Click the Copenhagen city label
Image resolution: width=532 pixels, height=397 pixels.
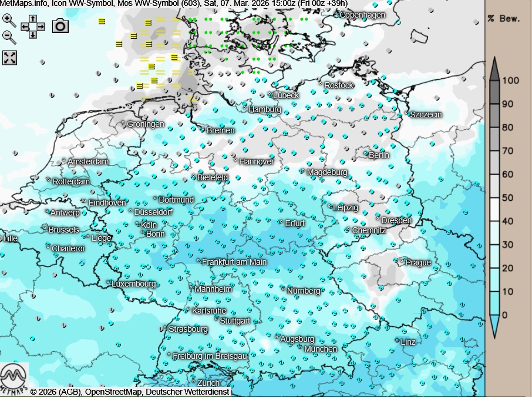point(362,15)
